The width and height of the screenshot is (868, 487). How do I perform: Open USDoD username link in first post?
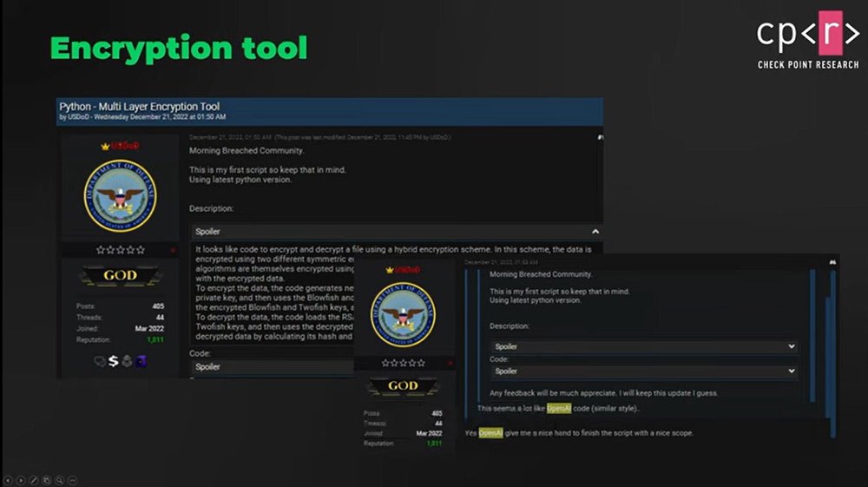point(126,146)
